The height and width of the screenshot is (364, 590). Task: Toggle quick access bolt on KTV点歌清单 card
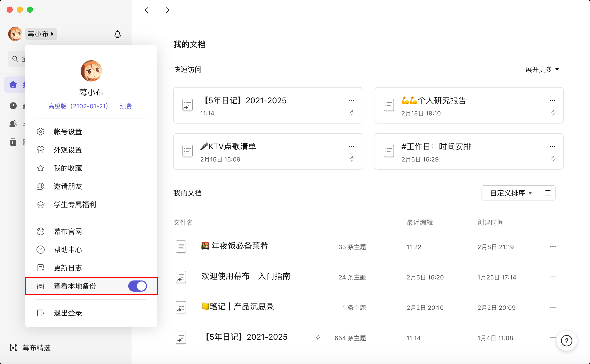pos(352,159)
